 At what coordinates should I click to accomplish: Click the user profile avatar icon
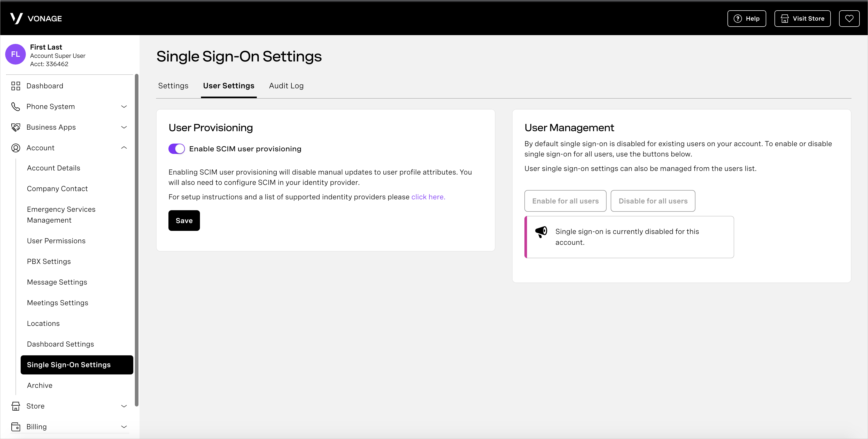tap(16, 54)
